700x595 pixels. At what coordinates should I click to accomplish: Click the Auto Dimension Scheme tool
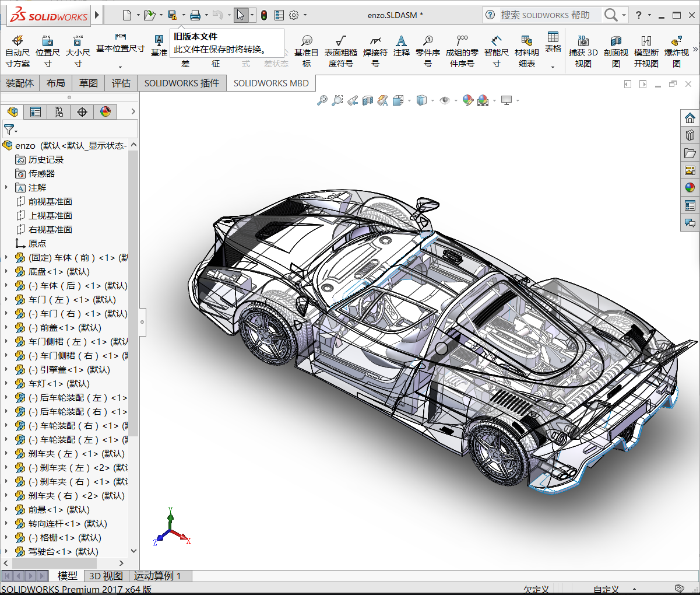coord(17,51)
